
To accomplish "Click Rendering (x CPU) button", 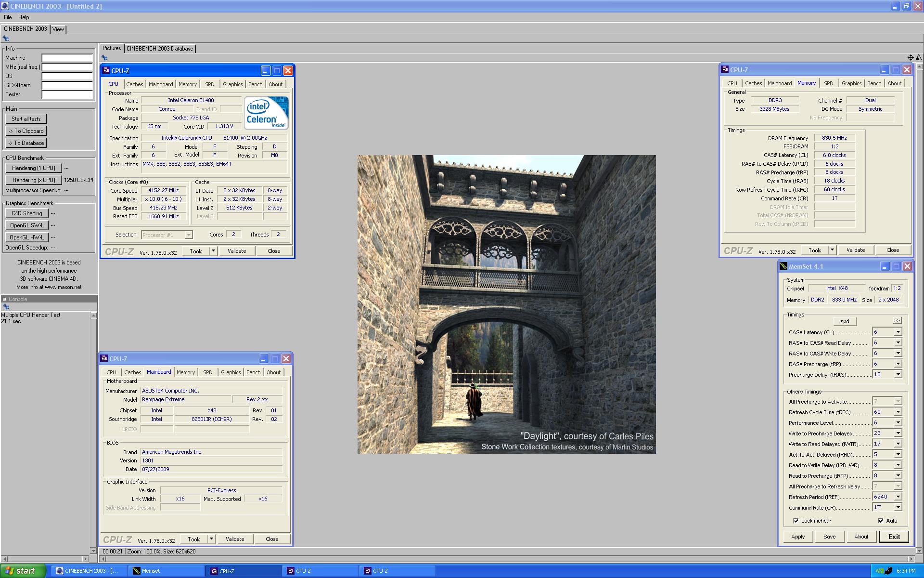I will [34, 180].
